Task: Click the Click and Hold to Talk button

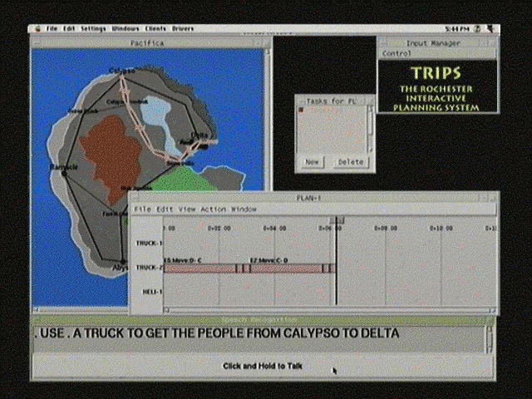Action: pos(263,366)
